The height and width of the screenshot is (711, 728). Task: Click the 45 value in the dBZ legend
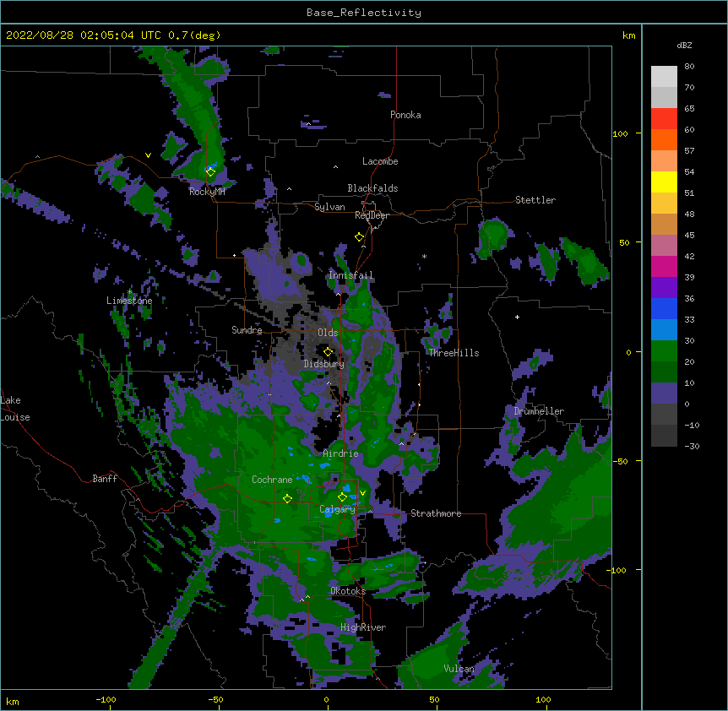click(689, 235)
